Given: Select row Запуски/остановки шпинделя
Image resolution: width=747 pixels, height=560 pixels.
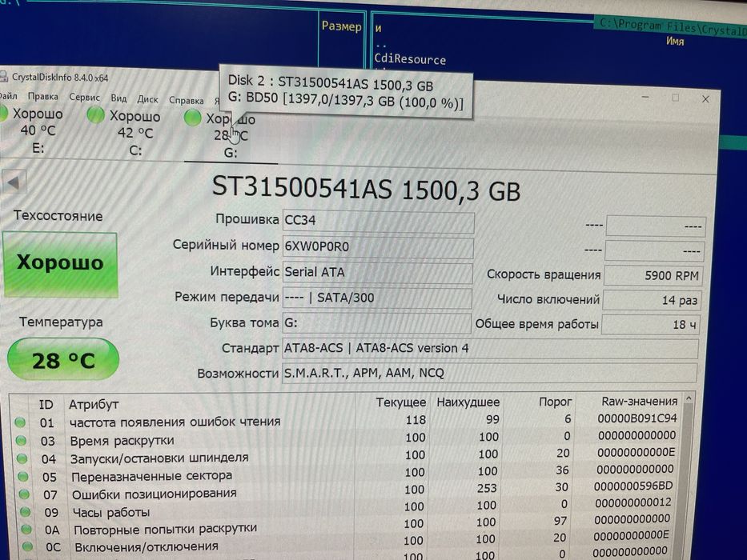Looking at the screenshot, I should point(347,456).
